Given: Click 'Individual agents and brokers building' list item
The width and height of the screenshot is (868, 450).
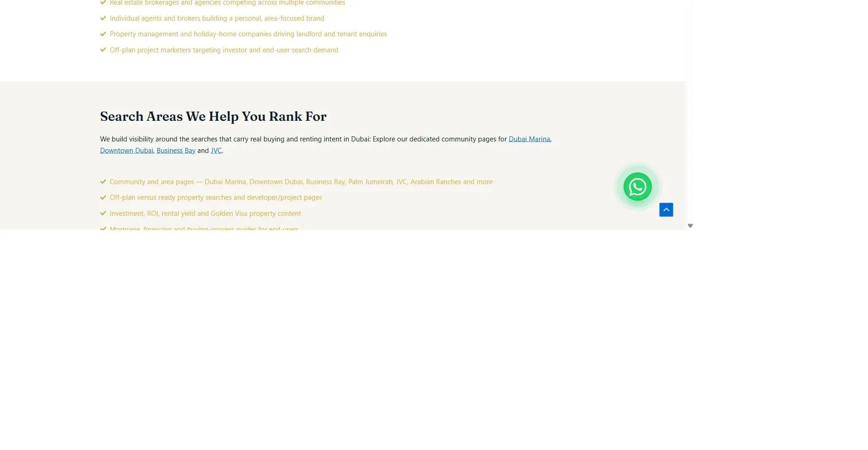Looking at the screenshot, I should click(x=217, y=18).
